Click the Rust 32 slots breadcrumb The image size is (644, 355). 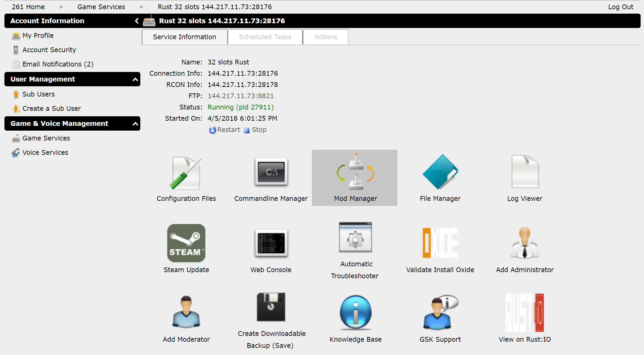tap(215, 7)
